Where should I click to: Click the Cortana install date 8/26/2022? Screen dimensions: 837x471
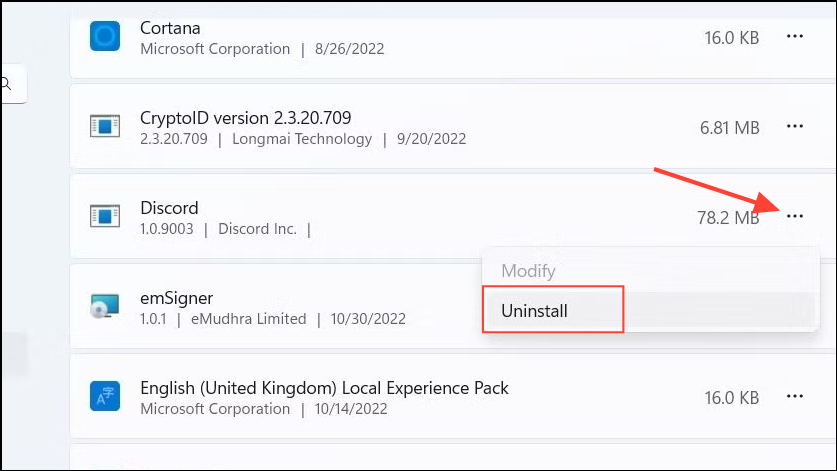(350, 49)
